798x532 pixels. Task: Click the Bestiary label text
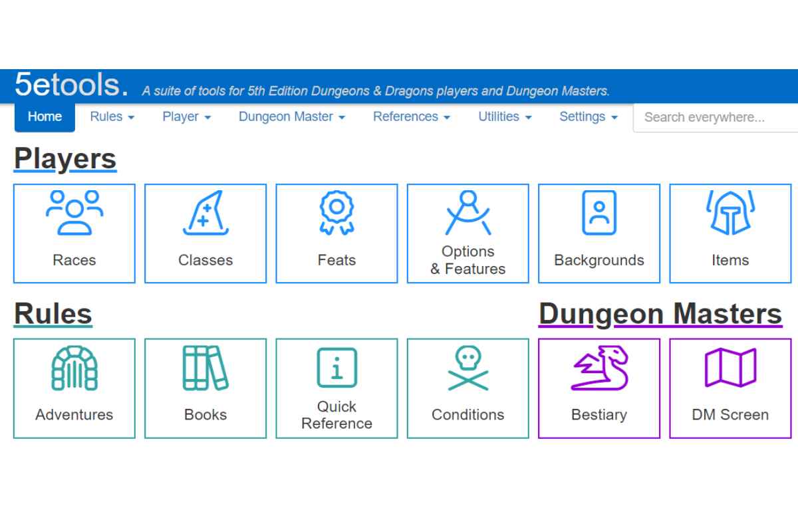click(x=599, y=414)
